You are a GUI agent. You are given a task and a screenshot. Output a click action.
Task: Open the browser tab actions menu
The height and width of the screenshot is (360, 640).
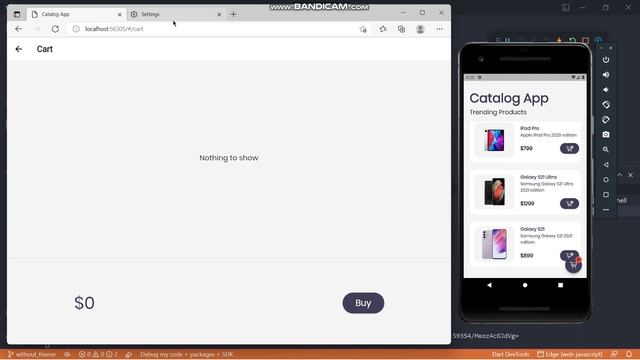tap(17, 14)
